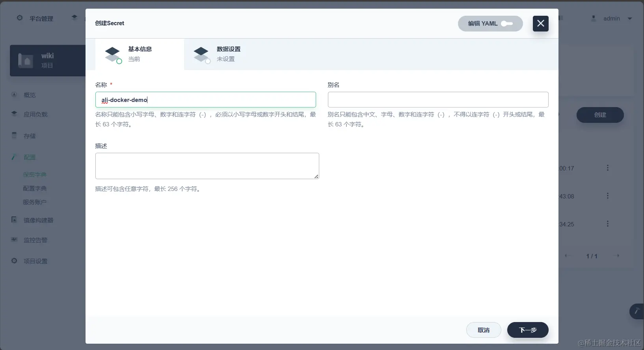The width and height of the screenshot is (644, 350).
Task: Open the three-dot menu for the 00:17 row
Action: pos(608,168)
